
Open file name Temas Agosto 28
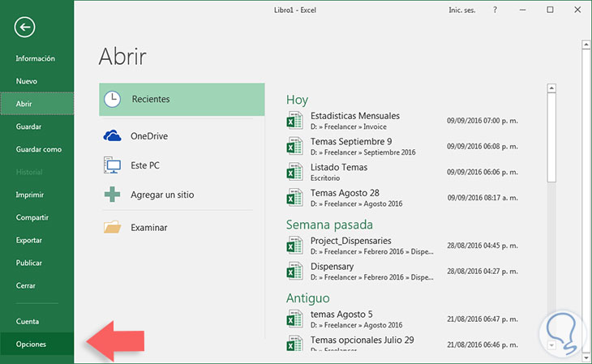(345, 193)
